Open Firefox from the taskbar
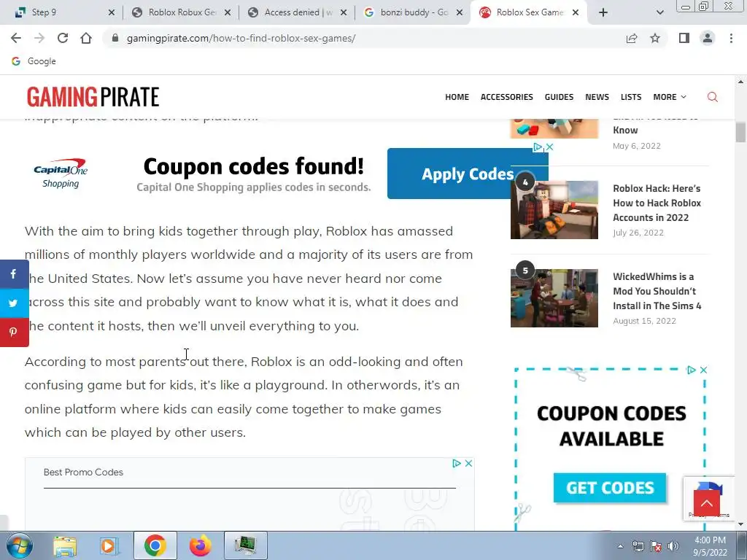This screenshot has height=560, width=747. pyautogui.click(x=200, y=545)
